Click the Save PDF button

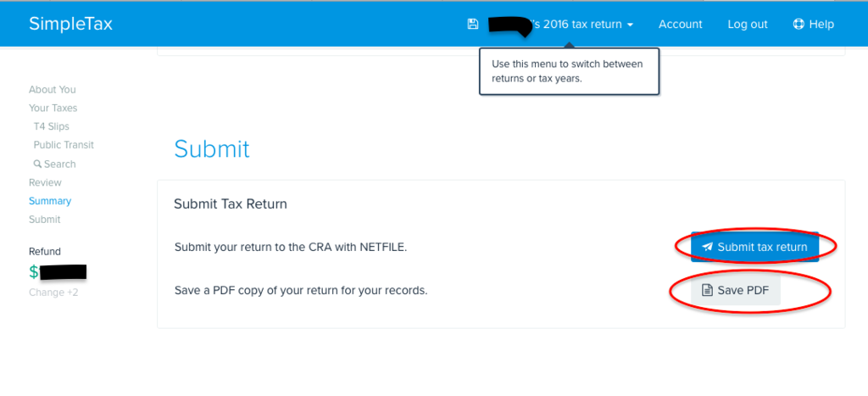pos(736,290)
